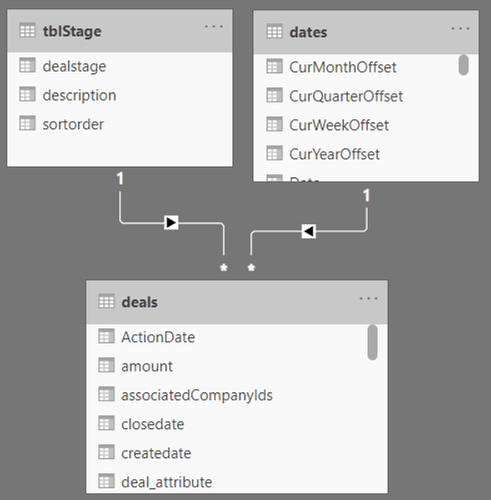The width and height of the screenshot is (491, 500).
Task: Click the deals table scrollbar thumb
Action: (372, 343)
